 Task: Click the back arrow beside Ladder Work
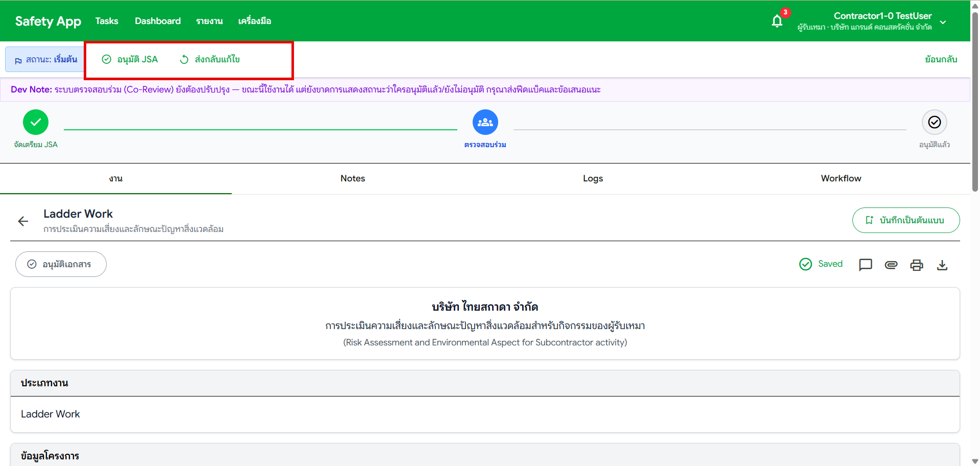pos(23,221)
